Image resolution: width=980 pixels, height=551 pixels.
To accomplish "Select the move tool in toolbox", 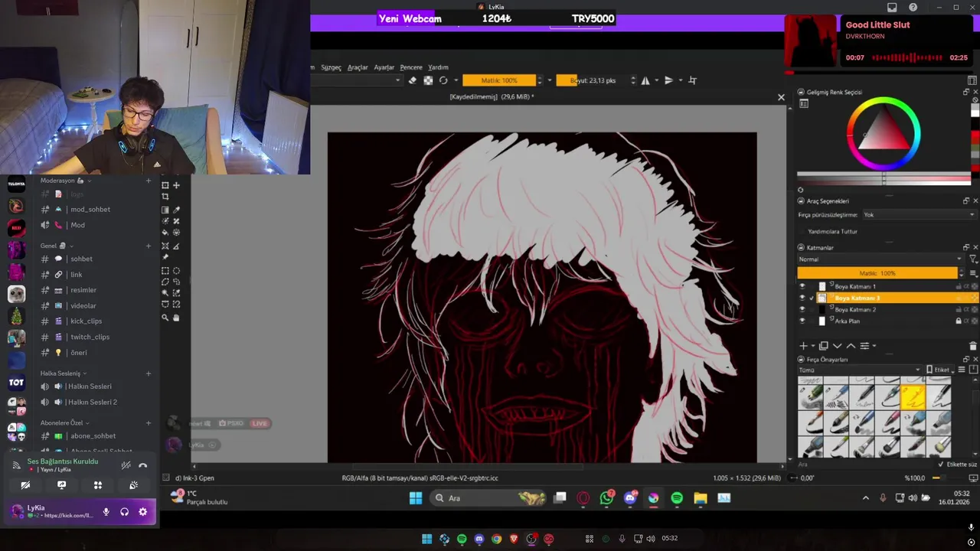I will pyautogui.click(x=176, y=185).
